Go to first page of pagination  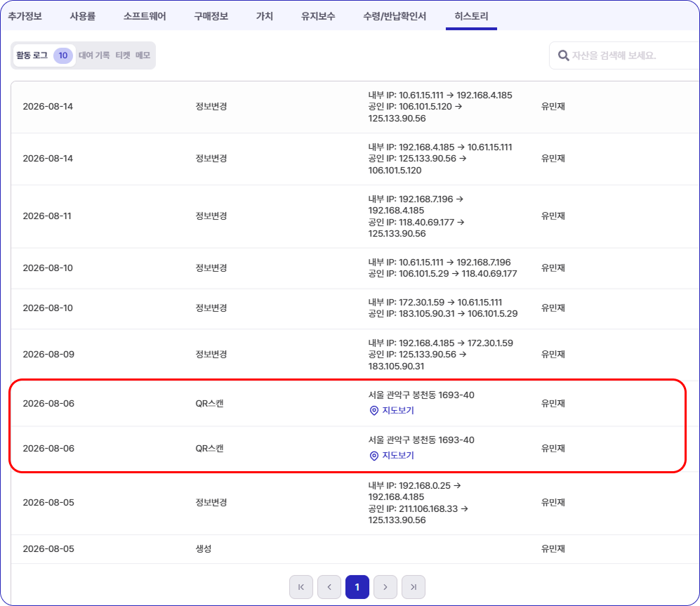[301, 587]
